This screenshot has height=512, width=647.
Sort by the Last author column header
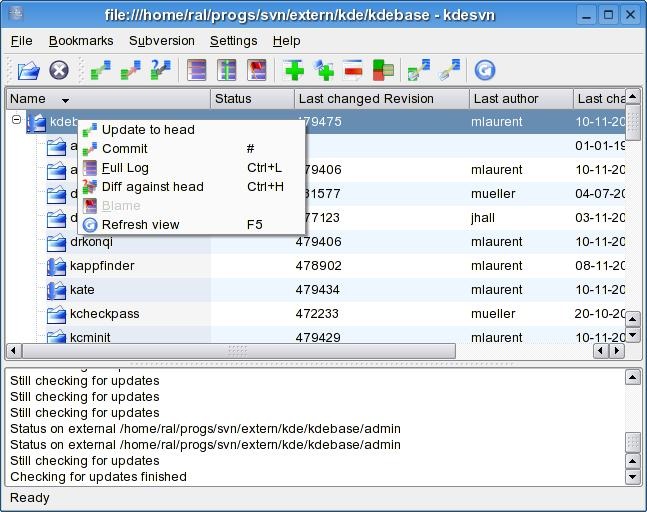521,99
